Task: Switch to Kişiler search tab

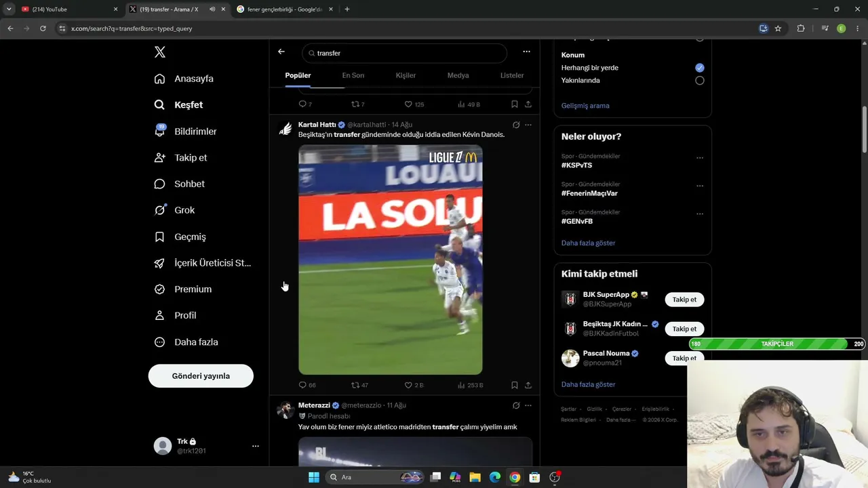Action: click(x=406, y=75)
